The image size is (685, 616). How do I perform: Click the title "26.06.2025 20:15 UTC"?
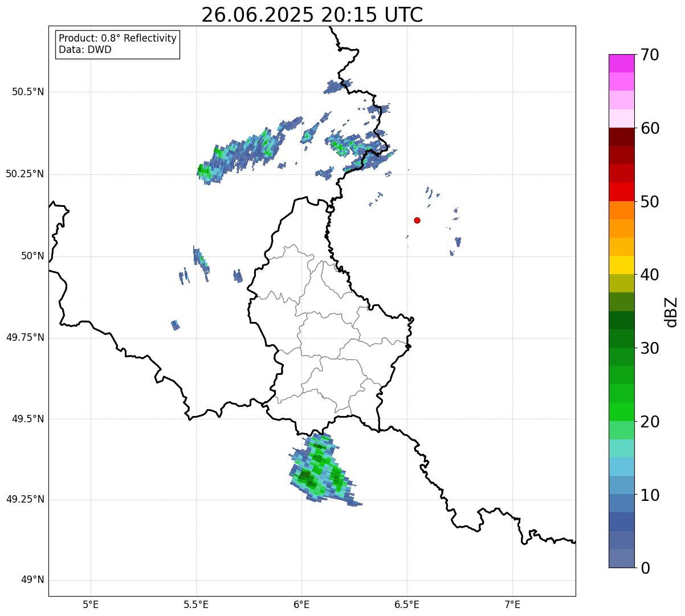pyautogui.click(x=312, y=15)
